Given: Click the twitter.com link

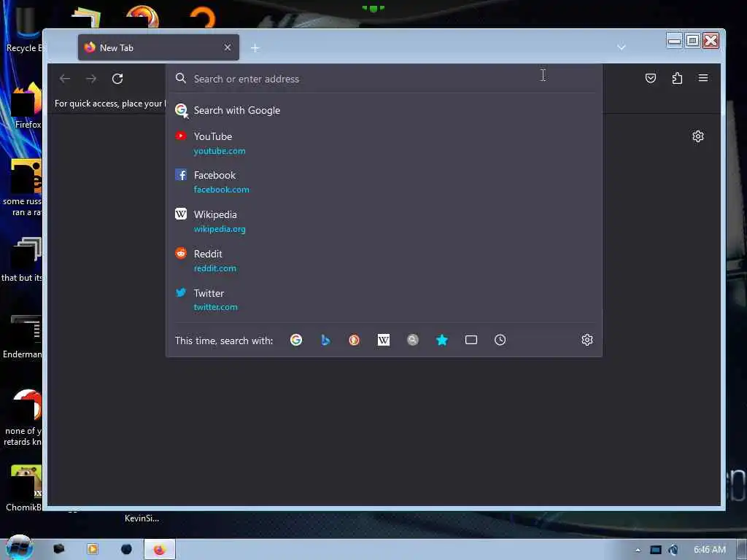Looking at the screenshot, I should 215,307.
